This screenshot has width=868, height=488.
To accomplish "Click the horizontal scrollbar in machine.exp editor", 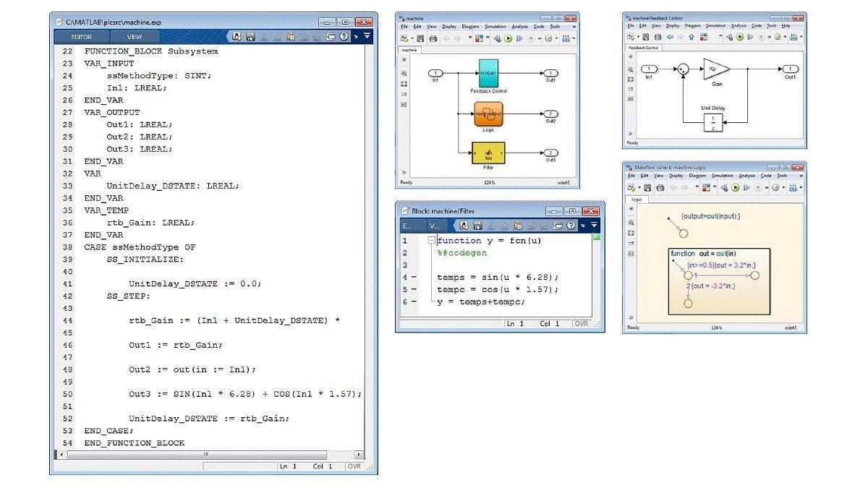I will click(x=206, y=454).
